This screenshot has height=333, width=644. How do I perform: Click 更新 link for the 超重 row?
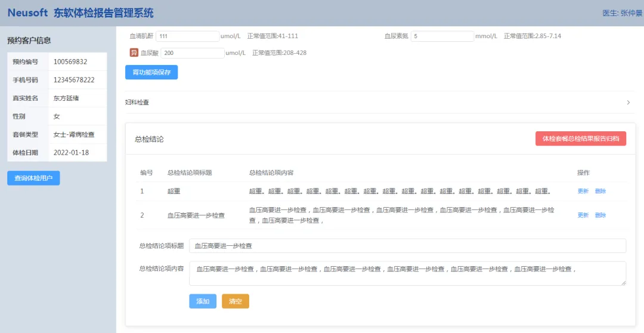coord(583,192)
